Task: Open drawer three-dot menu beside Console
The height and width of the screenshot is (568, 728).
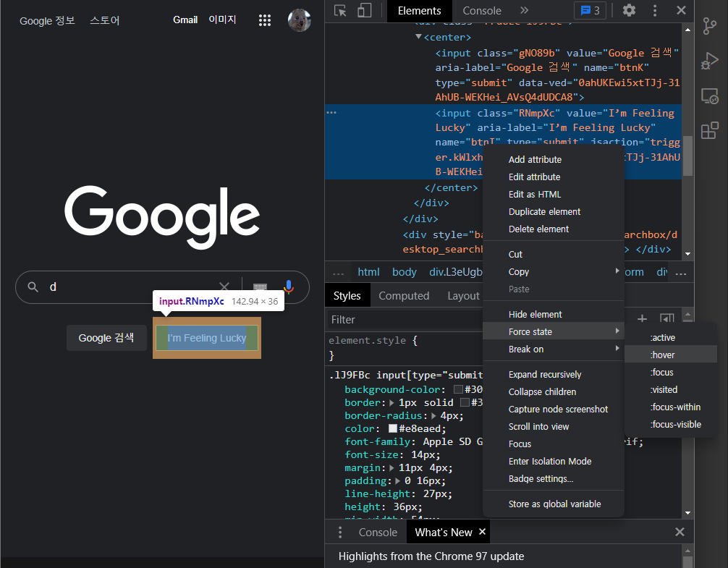Action: point(340,533)
